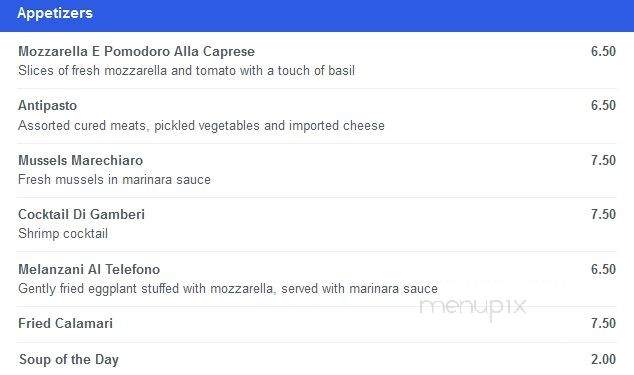Click the Antipasto 6.50 price

tap(603, 105)
